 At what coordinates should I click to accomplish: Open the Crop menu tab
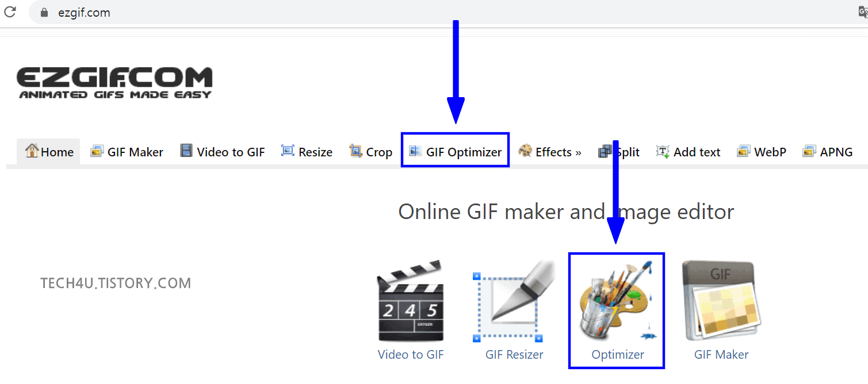pos(370,152)
